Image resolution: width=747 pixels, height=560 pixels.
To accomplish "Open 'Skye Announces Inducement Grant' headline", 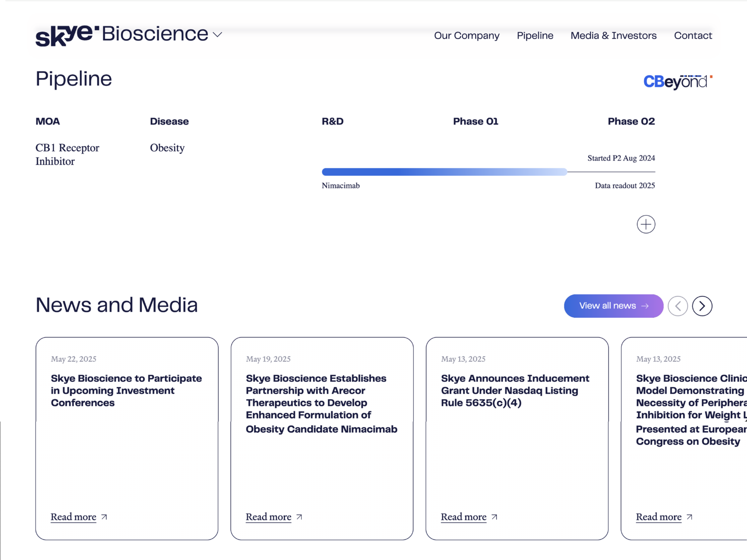I will (x=515, y=391).
